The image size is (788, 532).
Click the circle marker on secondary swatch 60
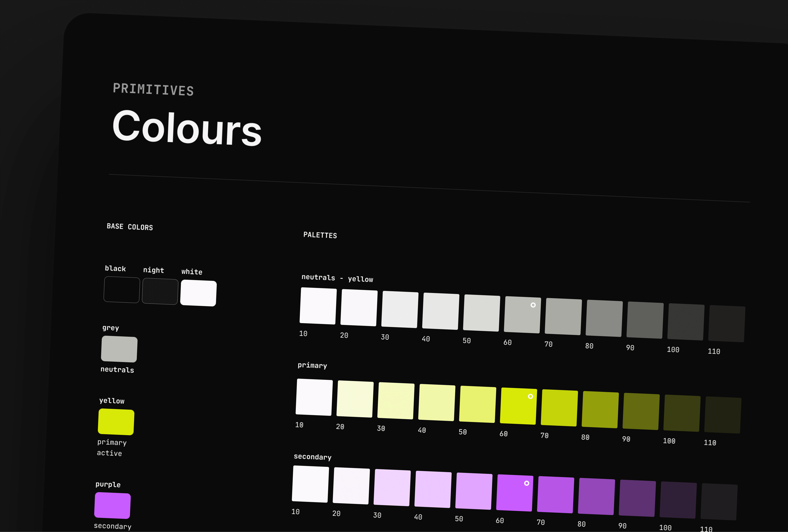[x=527, y=483]
